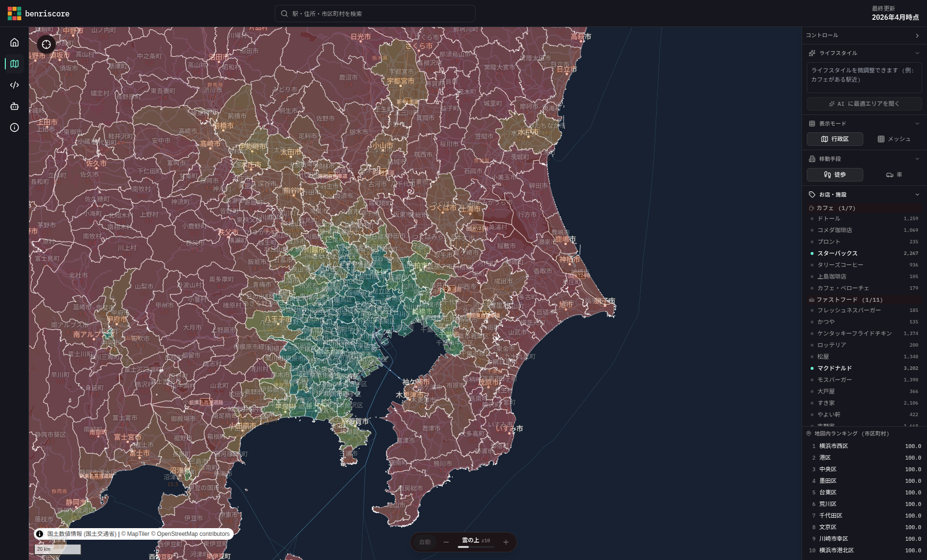The image size is (927, 560).
Task: Toggle モスバーガー facility filter
Action: (x=864, y=380)
